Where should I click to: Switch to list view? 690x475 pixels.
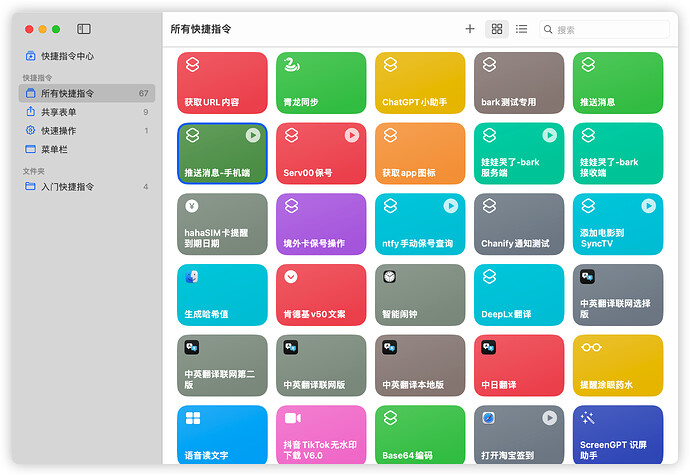521,29
